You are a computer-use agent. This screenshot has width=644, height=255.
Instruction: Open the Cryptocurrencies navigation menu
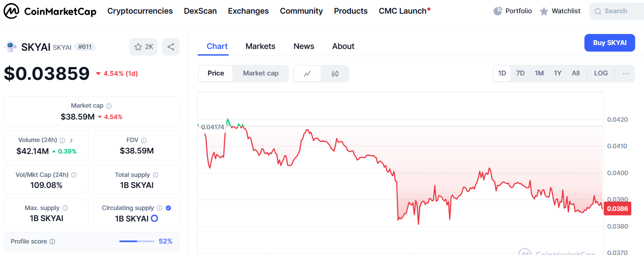(140, 11)
